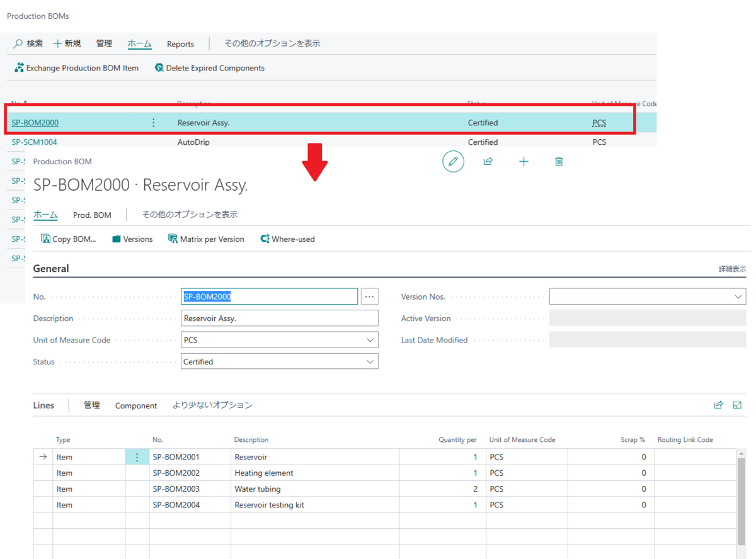This screenshot has width=756, height=559.
Task: Click the Delete Expired Components icon
Action: coord(159,67)
